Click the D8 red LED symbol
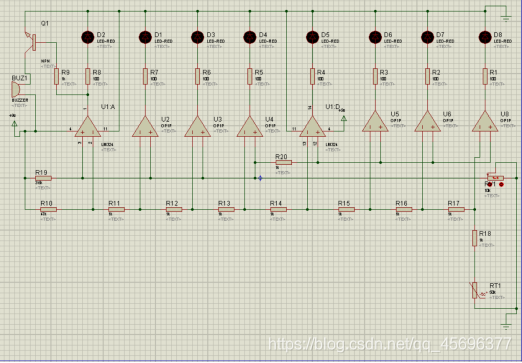This screenshot has height=363, width=522. tap(485, 37)
